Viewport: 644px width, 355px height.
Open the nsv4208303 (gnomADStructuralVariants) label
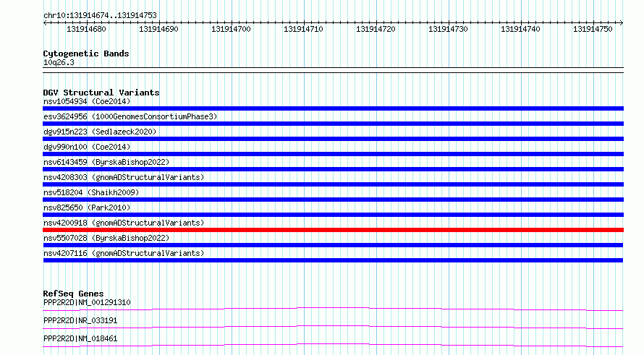tap(124, 177)
